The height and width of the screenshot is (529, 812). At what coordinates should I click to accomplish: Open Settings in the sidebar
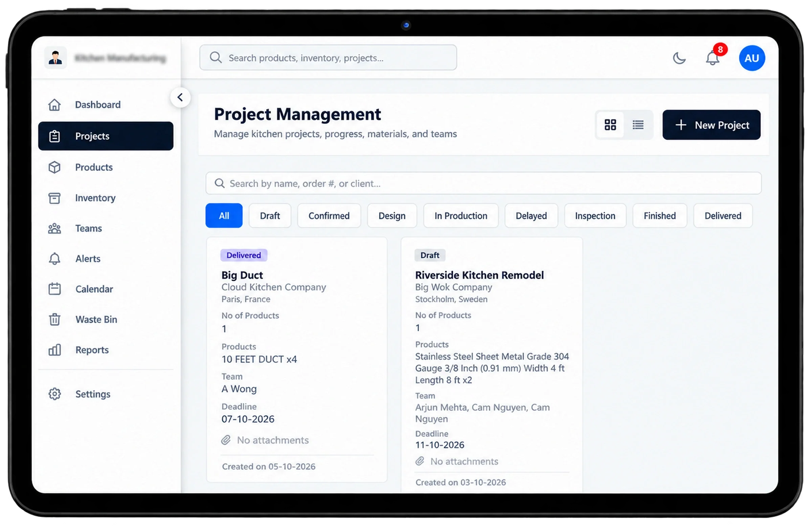click(x=106, y=394)
